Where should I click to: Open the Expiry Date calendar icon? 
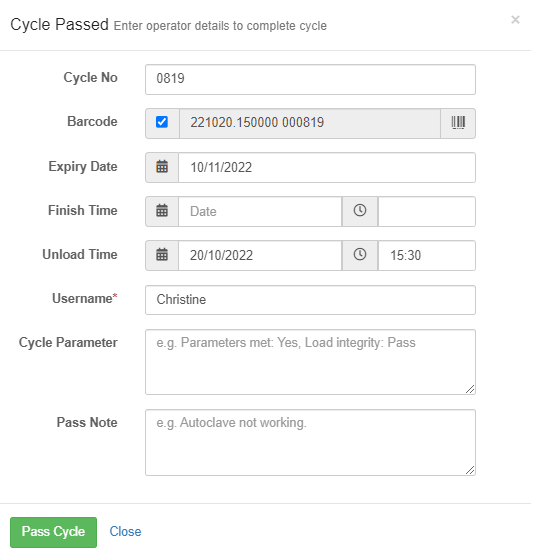pos(164,169)
